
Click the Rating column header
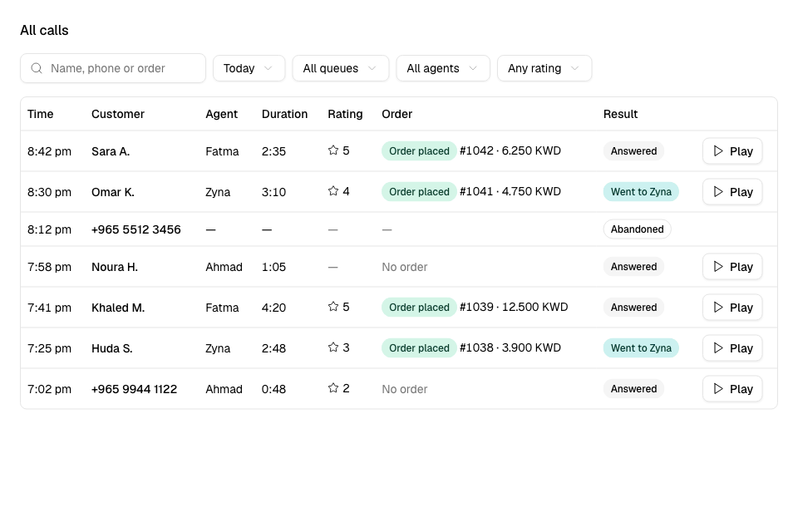pyautogui.click(x=345, y=114)
